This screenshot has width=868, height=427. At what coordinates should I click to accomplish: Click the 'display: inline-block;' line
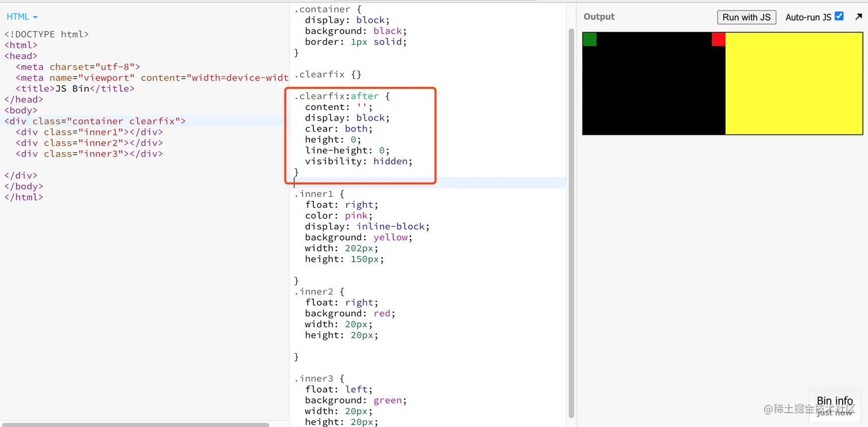click(x=367, y=227)
